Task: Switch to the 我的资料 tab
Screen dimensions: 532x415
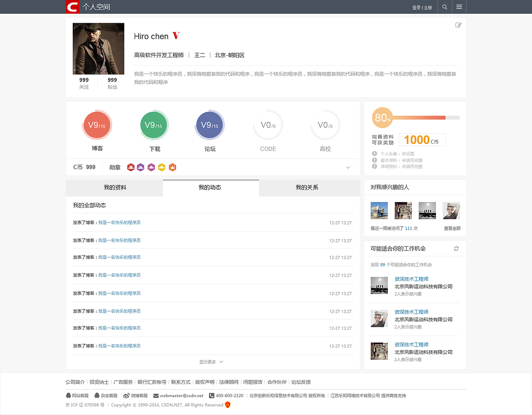Action: tap(114, 188)
